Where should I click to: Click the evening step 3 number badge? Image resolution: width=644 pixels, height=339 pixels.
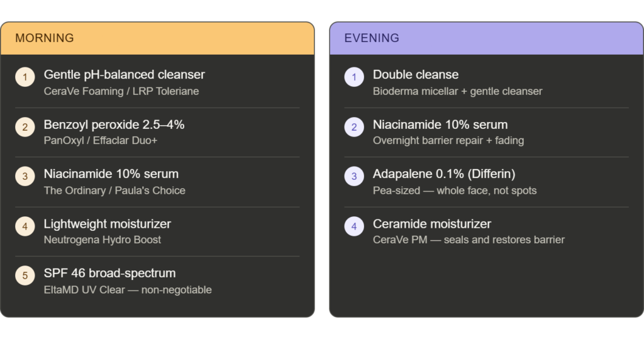(354, 177)
